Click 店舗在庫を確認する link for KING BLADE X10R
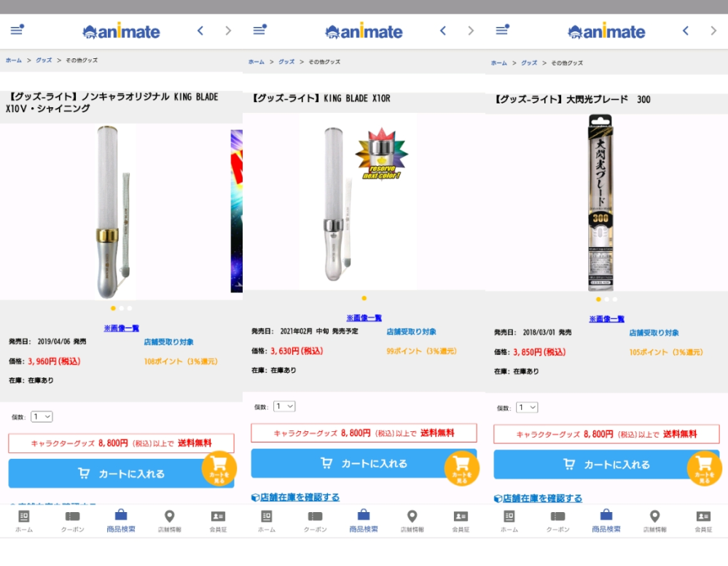The width and height of the screenshot is (728, 566). [295, 498]
